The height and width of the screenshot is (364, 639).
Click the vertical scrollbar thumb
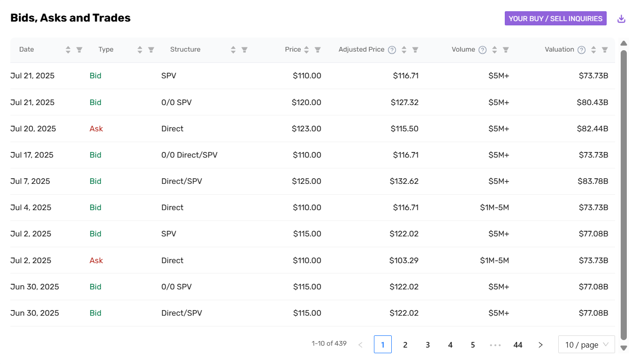[x=624, y=195]
